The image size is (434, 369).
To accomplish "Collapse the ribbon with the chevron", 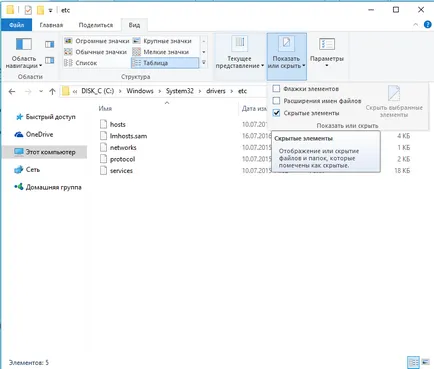I will point(415,25).
